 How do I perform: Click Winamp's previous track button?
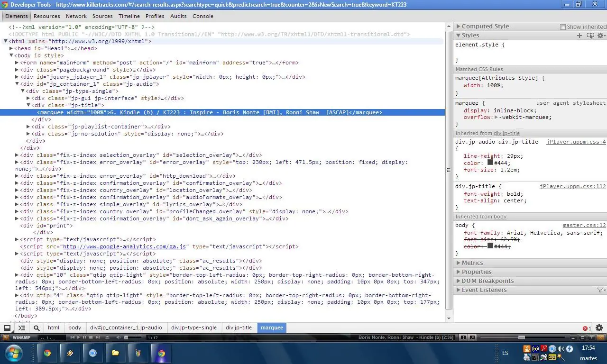coord(73,337)
